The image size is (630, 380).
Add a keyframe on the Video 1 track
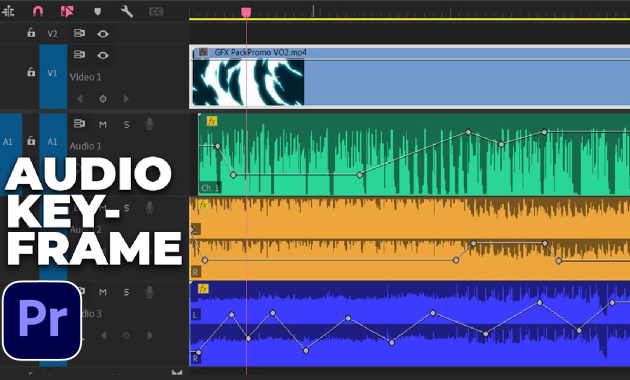coord(103,99)
